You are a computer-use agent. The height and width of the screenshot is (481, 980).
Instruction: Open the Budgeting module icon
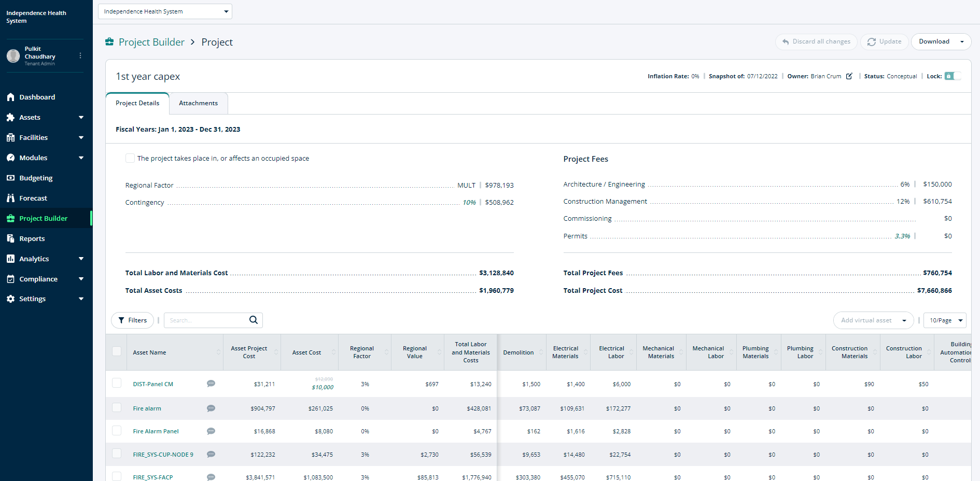click(x=10, y=177)
